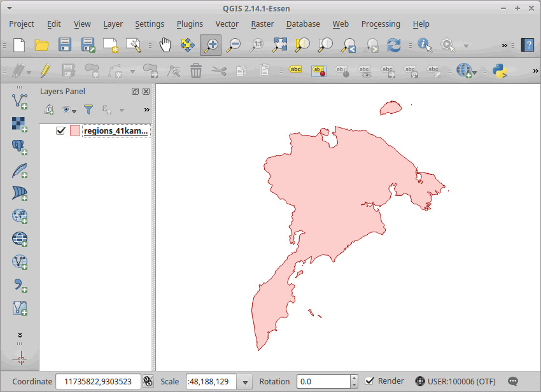Expand the hidden toolbar items chevron
The height and width of the screenshot is (392, 541).
point(505,45)
